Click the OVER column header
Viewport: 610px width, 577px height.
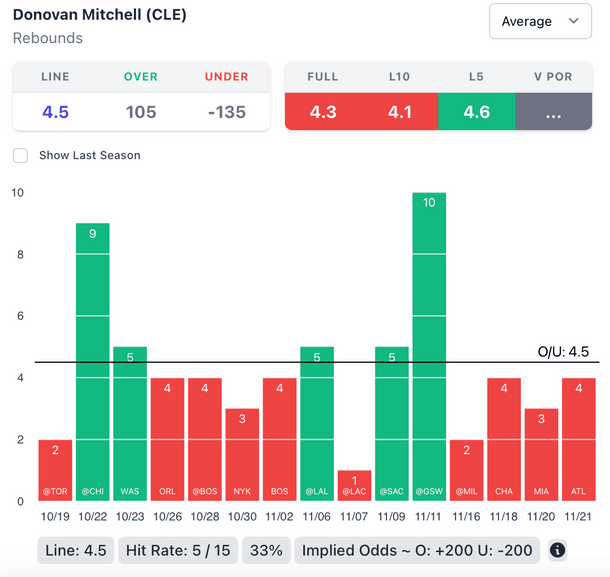pyautogui.click(x=141, y=77)
